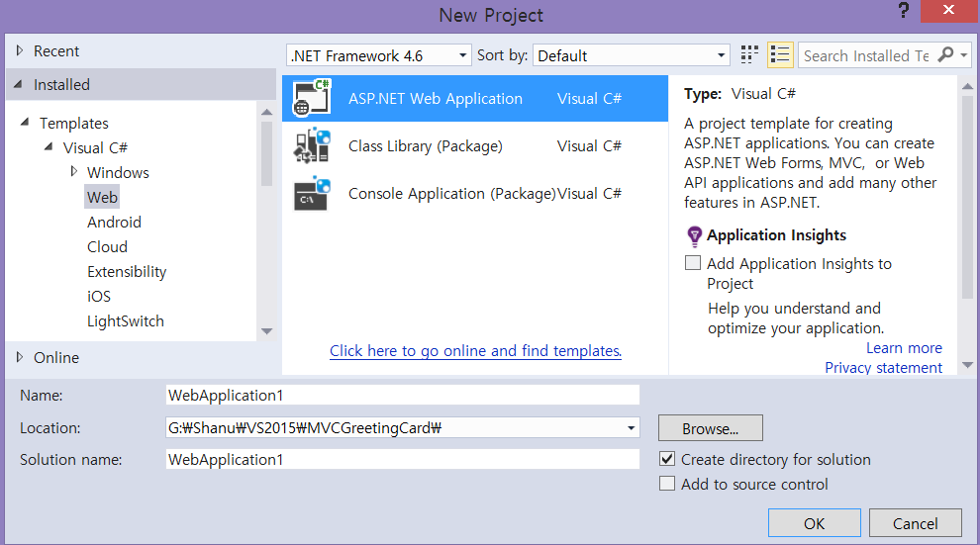Click the template tree scrollbar down arrow

click(x=267, y=331)
